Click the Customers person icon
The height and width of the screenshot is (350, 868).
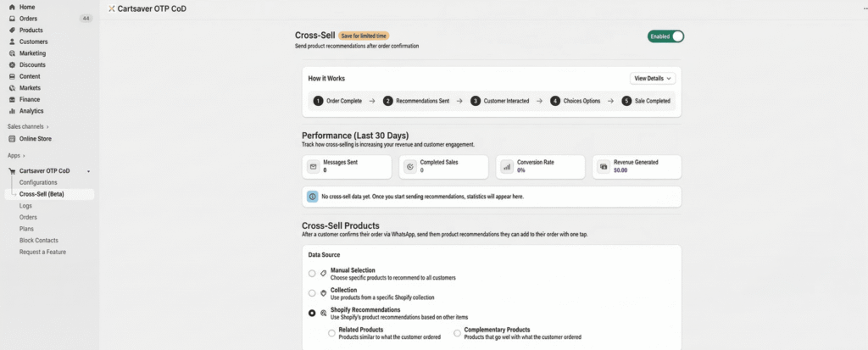pos(12,42)
